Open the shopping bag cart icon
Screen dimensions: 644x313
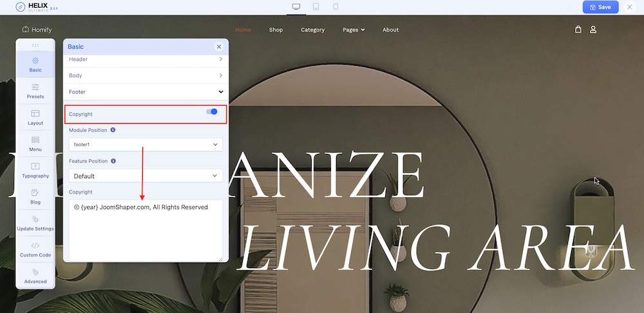point(578,30)
